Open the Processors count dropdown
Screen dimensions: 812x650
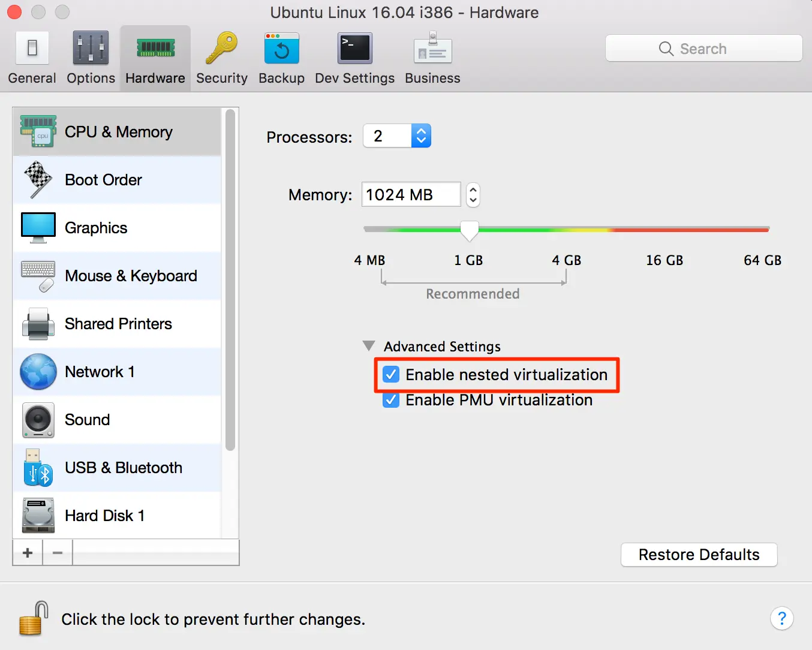tap(397, 136)
